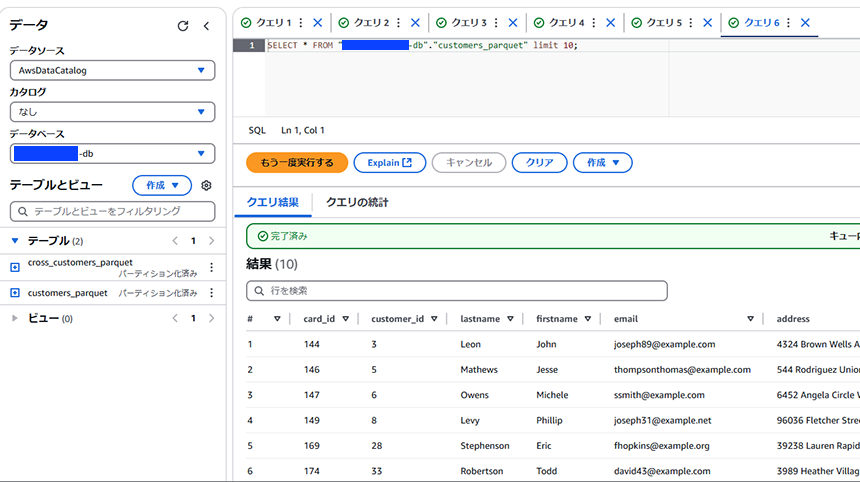Open the クエリ結果 tab
860x482 pixels.
point(273,202)
